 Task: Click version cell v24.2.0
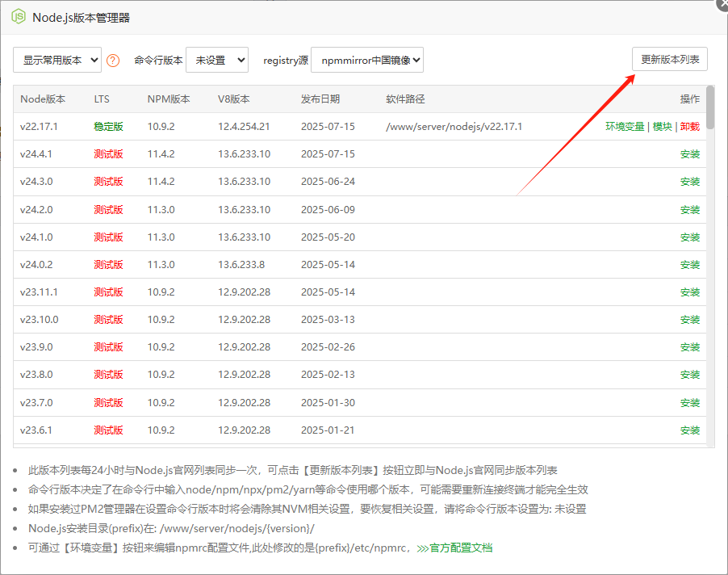[36, 209]
